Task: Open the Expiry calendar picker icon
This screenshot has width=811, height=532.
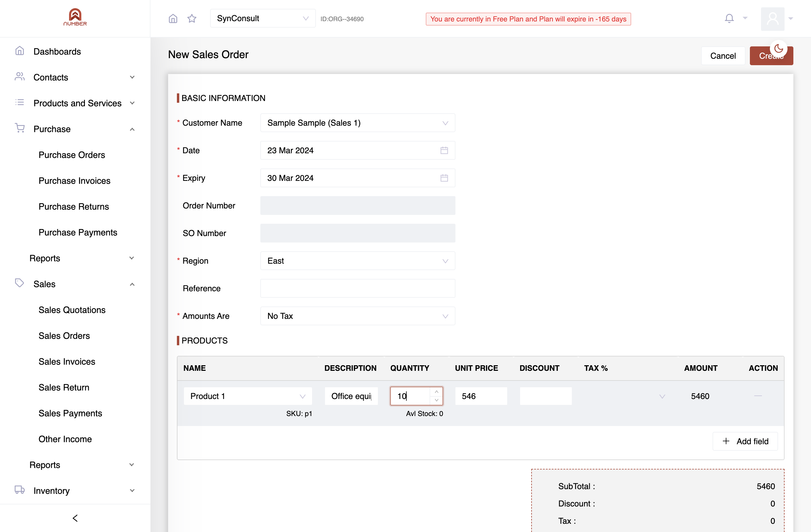Action: tap(444, 178)
